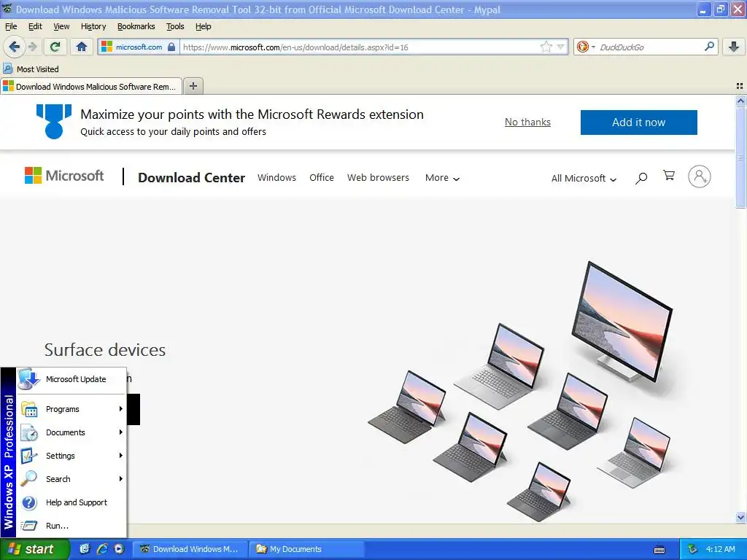Click the site search magnifier icon

641,178
